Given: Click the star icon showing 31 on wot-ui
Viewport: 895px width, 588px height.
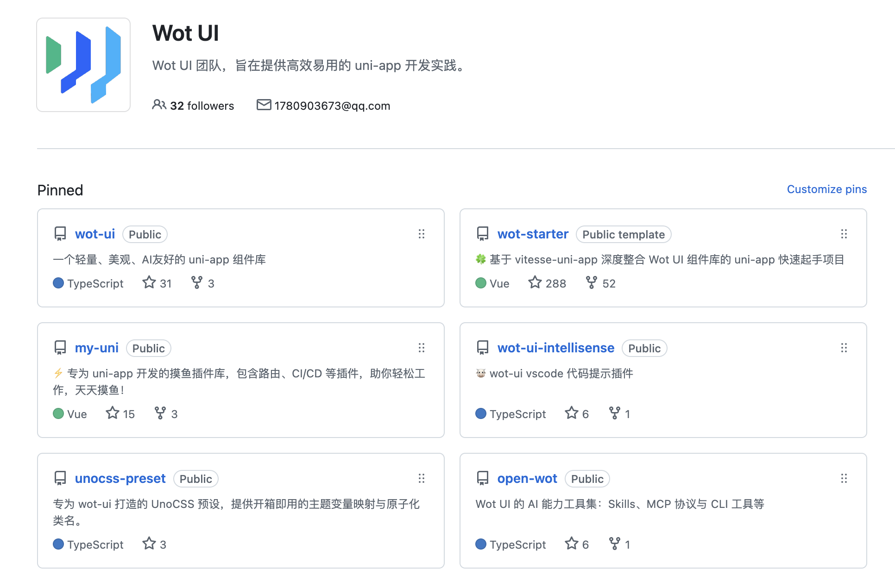Looking at the screenshot, I should point(149,282).
